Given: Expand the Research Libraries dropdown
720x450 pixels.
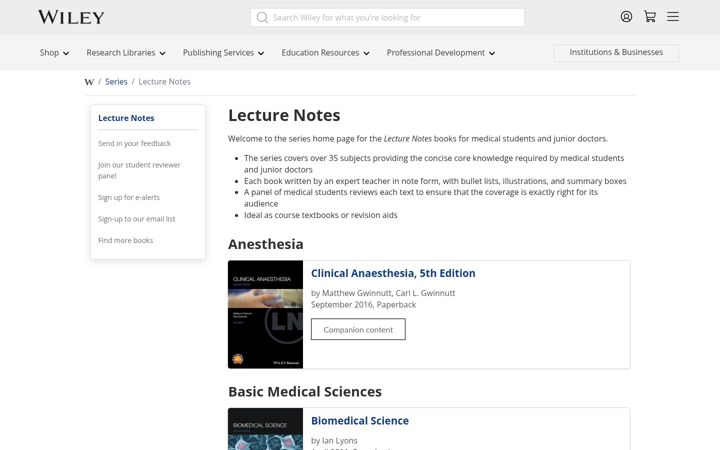Looking at the screenshot, I should [126, 53].
